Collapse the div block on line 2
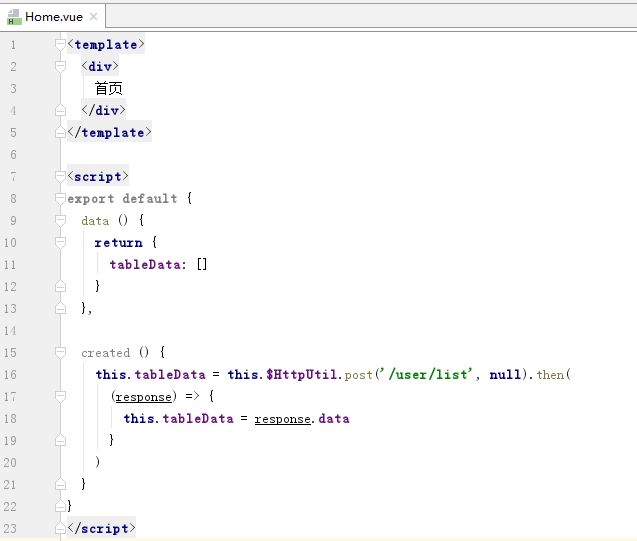Viewport: 637px width, 541px height. [x=60, y=66]
